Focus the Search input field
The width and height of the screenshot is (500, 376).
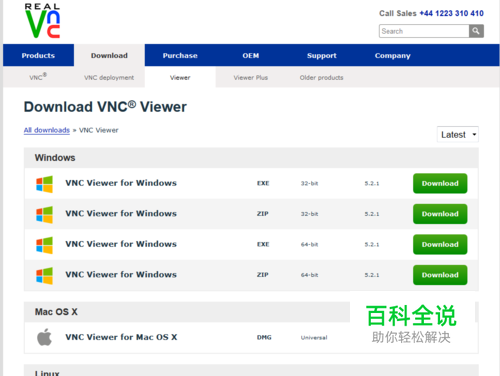click(x=424, y=31)
